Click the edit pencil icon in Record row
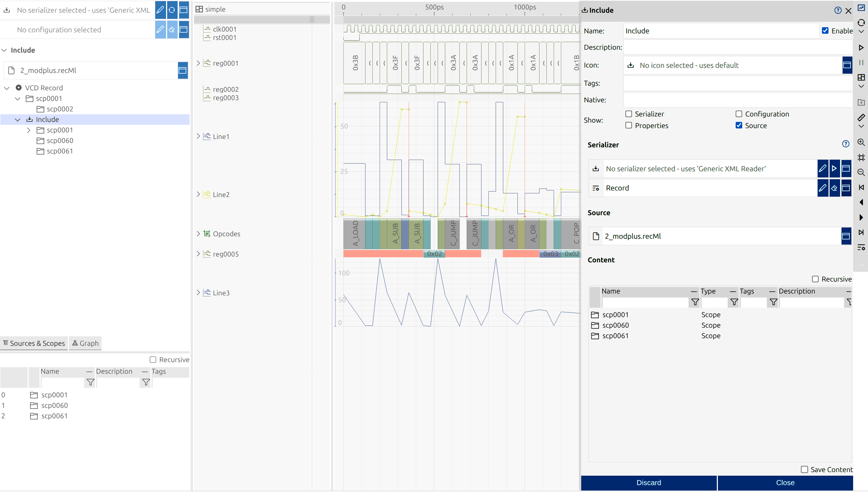The width and height of the screenshot is (868, 492). (823, 188)
